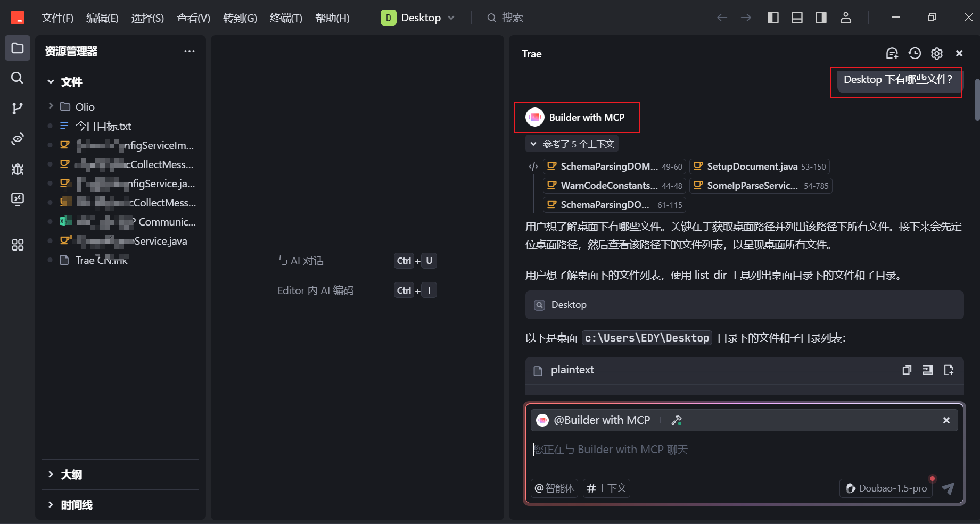The width and height of the screenshot is (980, 524).
Task: Open the tools icon beside @Builder with MCP
Action: tap(677, 420)
